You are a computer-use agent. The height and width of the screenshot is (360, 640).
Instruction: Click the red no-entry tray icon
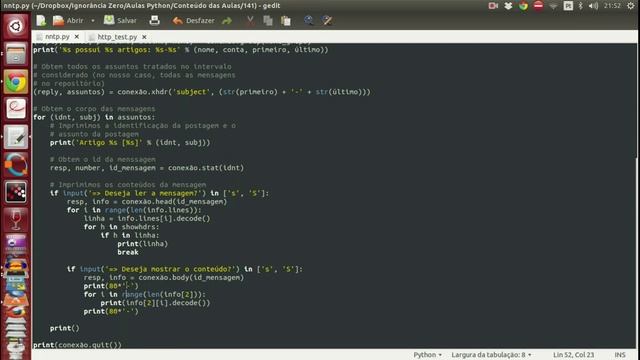click(x=538, y=6)
